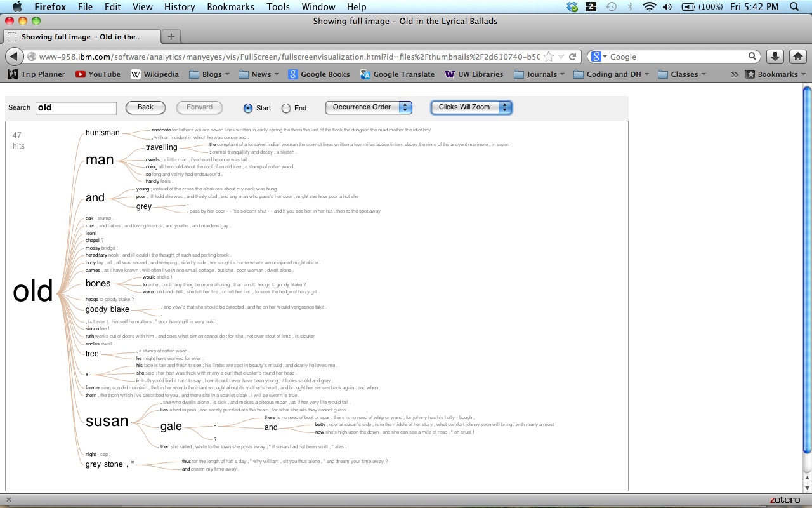Image resolution: width=812 pixels, height=508 pixels.
Task: Open the Occurrence Order dropdown
Action: pos(369,107)
